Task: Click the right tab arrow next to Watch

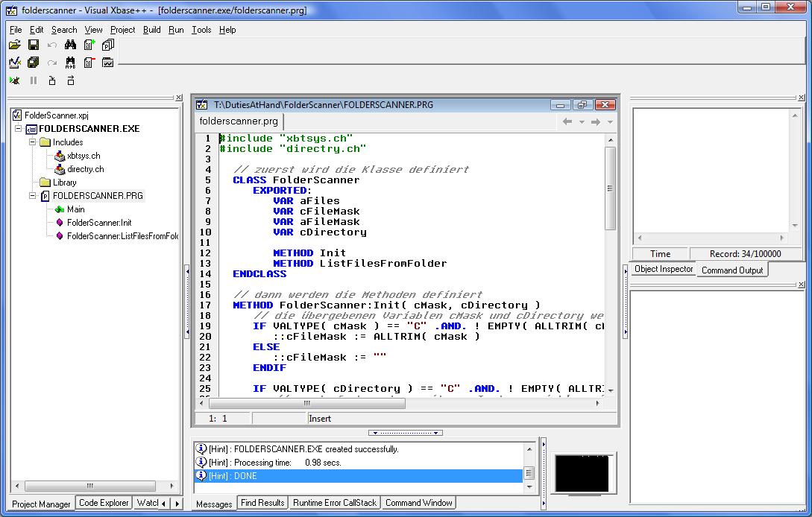Action: tap(177, 503)
